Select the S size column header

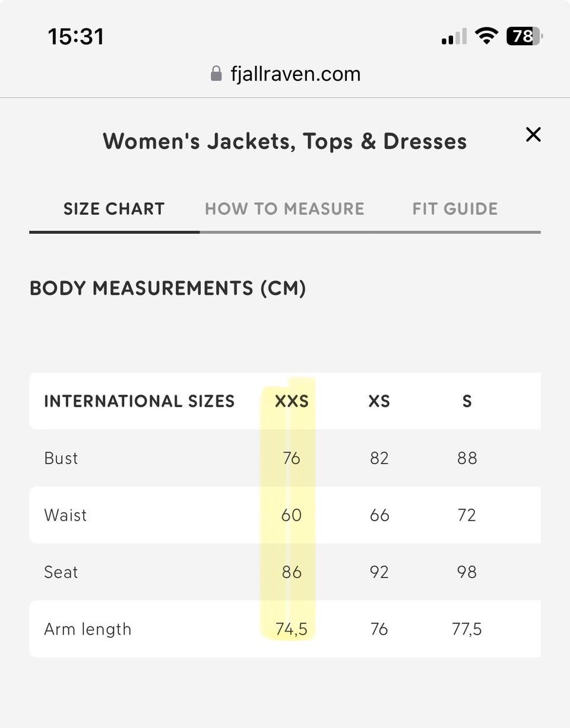[467, 401]
